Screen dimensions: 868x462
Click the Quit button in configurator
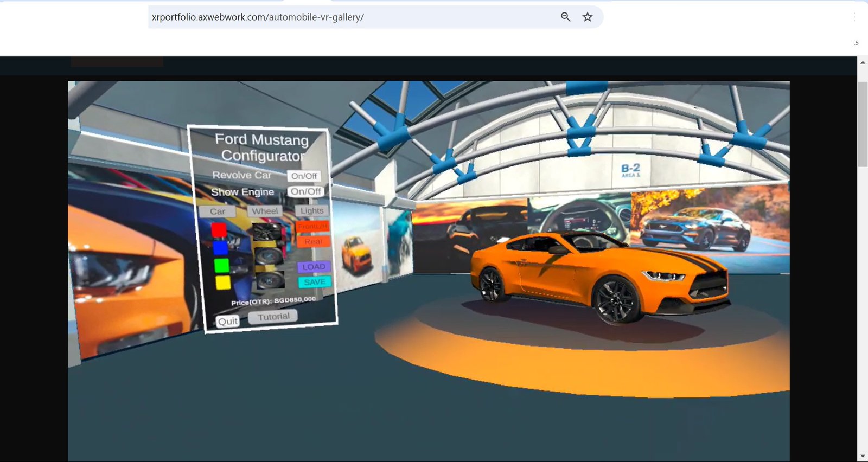tap(228, 321)
